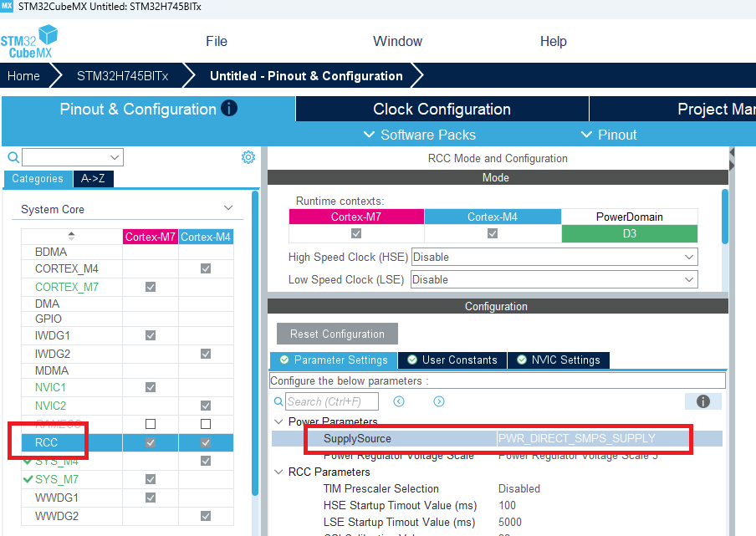Go to next search result arrow
Image resolution: width=756 pixels, height=536 pixels.
(439, 401)
